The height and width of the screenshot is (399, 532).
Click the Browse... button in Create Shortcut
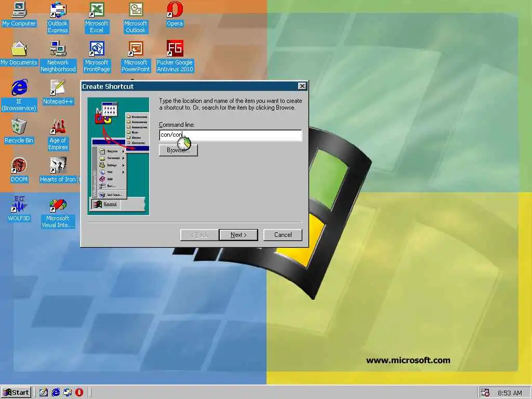coord(178,150)
